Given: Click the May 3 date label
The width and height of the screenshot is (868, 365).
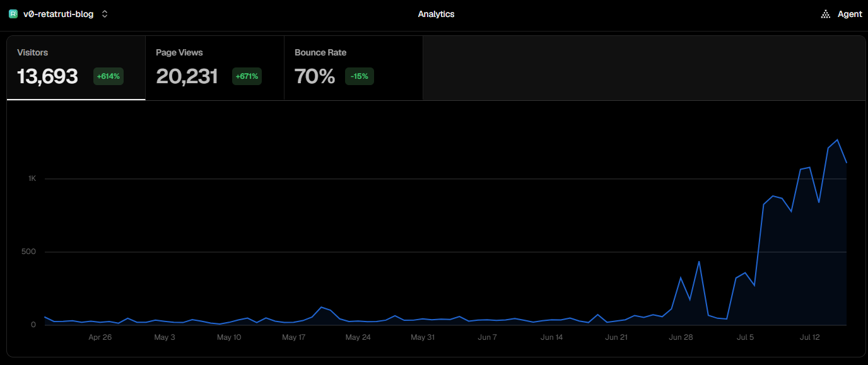Looking at the screenshot, I should click(165, 337).
